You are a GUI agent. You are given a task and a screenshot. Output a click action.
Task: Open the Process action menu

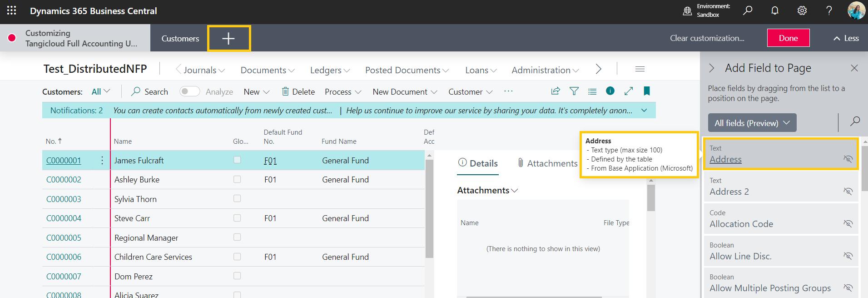pos(343,91)
